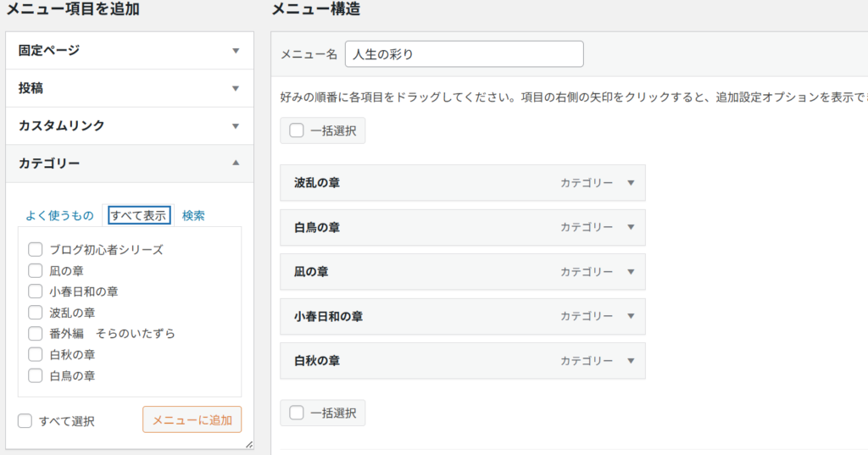Open settings arrow for 白鳥の章 menu item
The width and height of the screenshot is (868, 455).
630,227
